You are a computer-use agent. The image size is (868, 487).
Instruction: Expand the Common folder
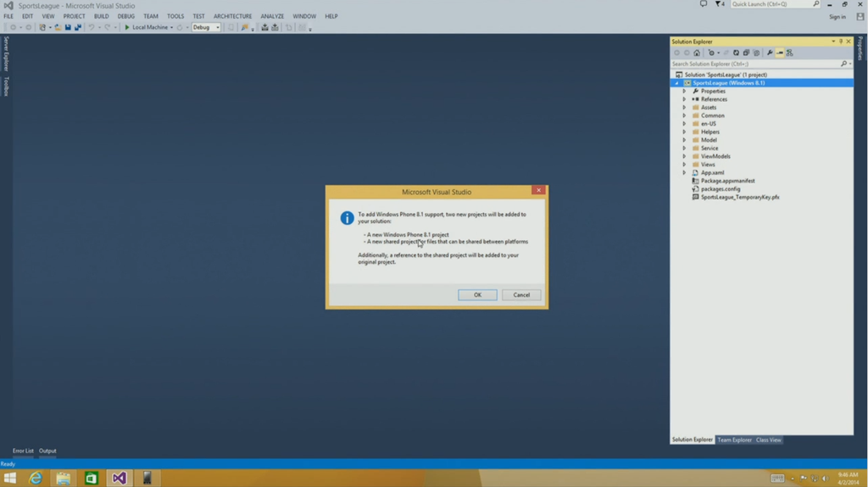[x=684, y=115]
